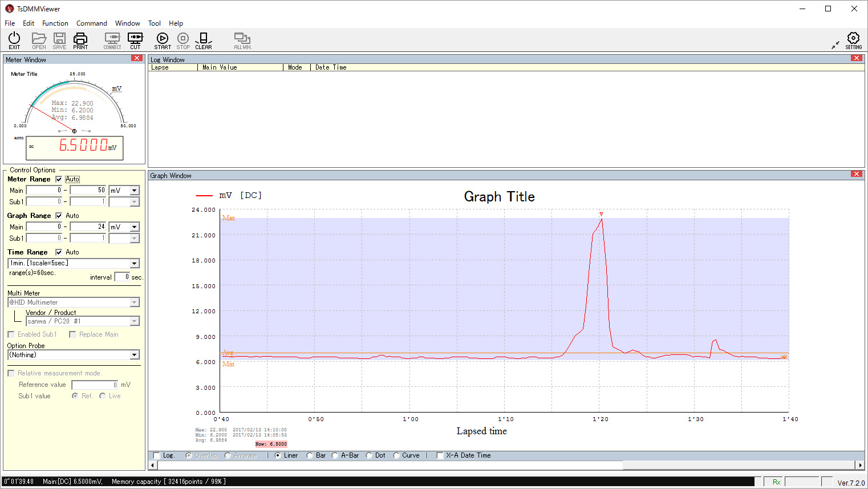The height and width of the screenshot is (489, 868).
Task: Click the PRINT toolbar icon
Action: tap(80, 40)
